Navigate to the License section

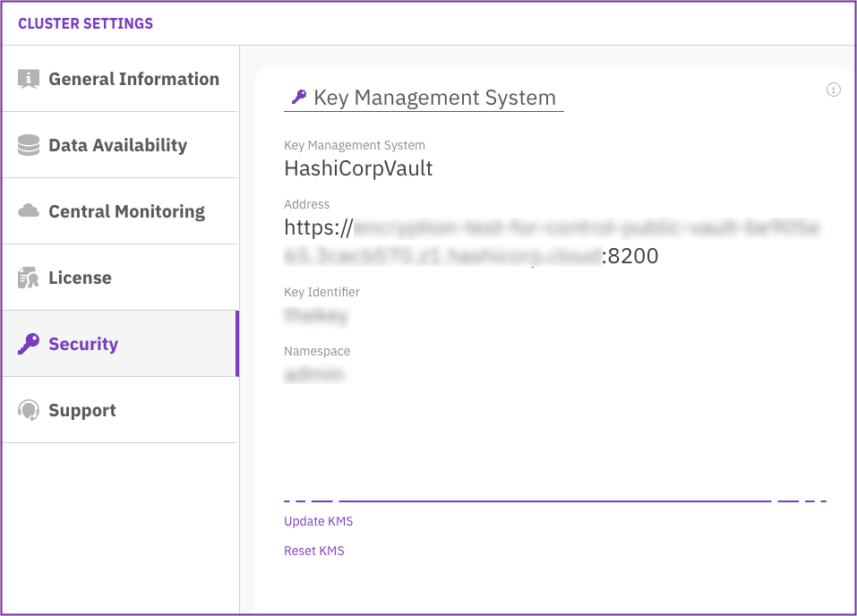coord(81,277)
